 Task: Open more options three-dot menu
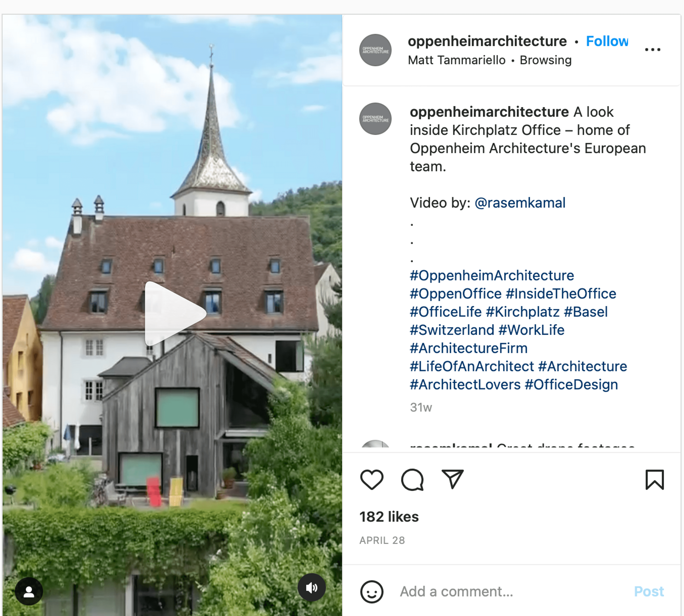(652, 50)
